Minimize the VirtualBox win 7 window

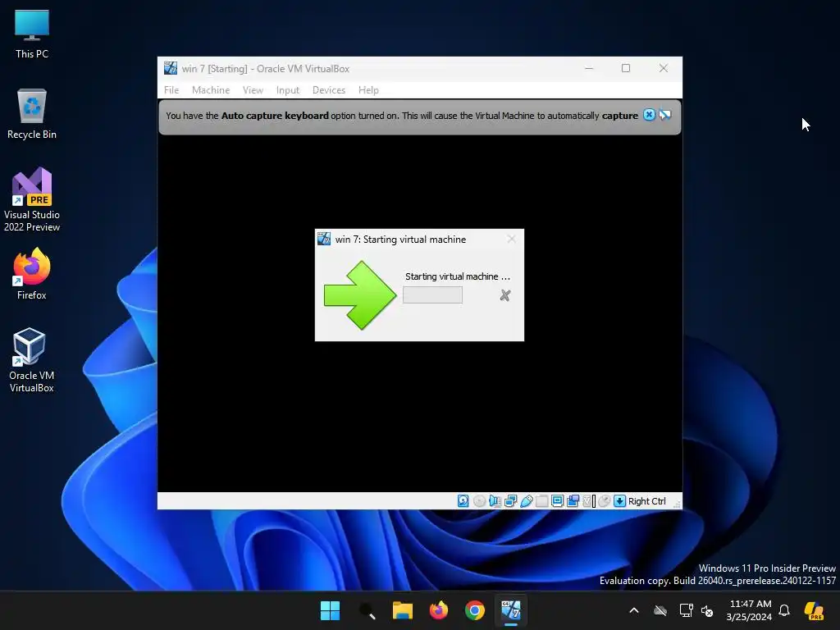click(x=589, y=68)
